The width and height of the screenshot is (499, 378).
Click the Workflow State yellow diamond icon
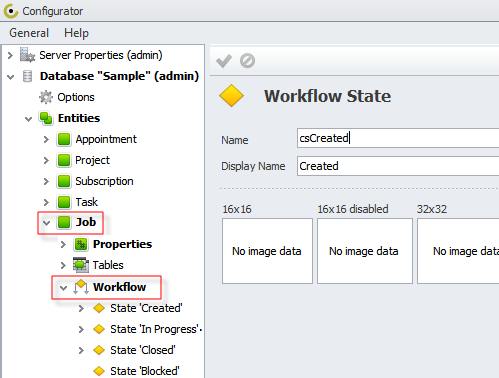coord(231,96)
